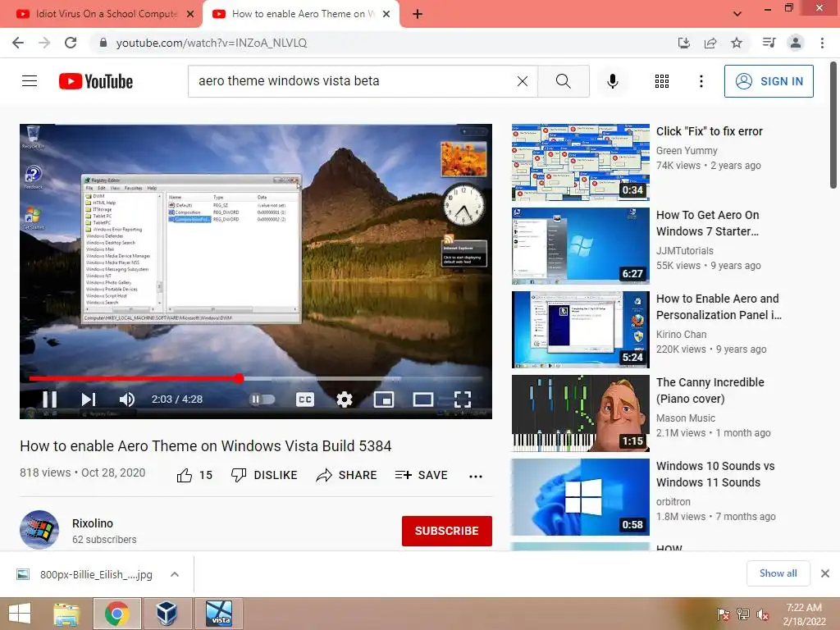Close the How to enable Aero Theme tab

(386, 15)
